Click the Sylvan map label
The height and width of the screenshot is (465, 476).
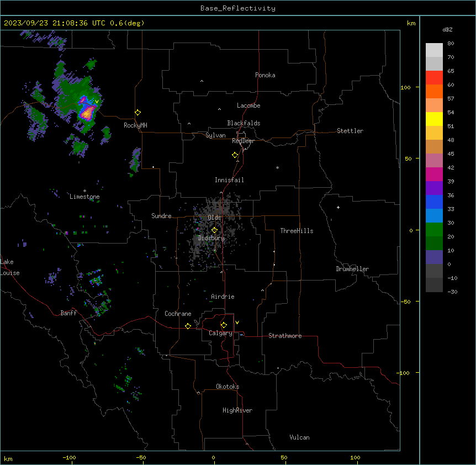click(x=215, y=135)
